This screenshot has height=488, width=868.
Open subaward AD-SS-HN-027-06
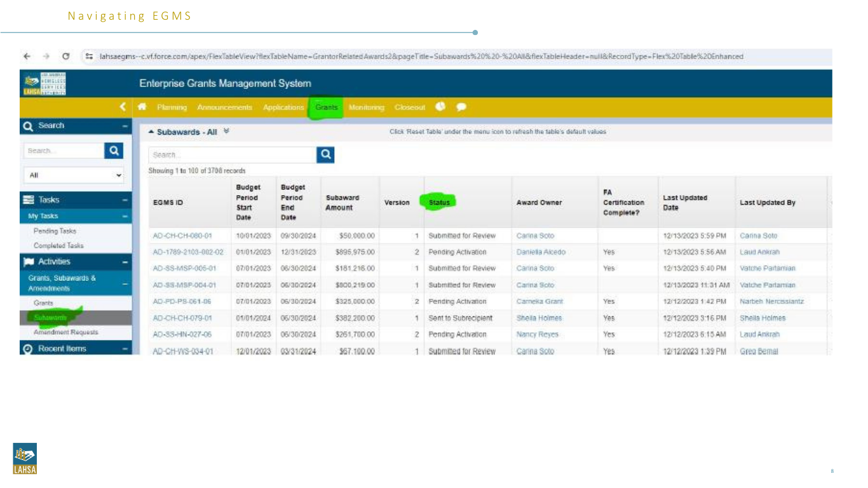(183, 334)
